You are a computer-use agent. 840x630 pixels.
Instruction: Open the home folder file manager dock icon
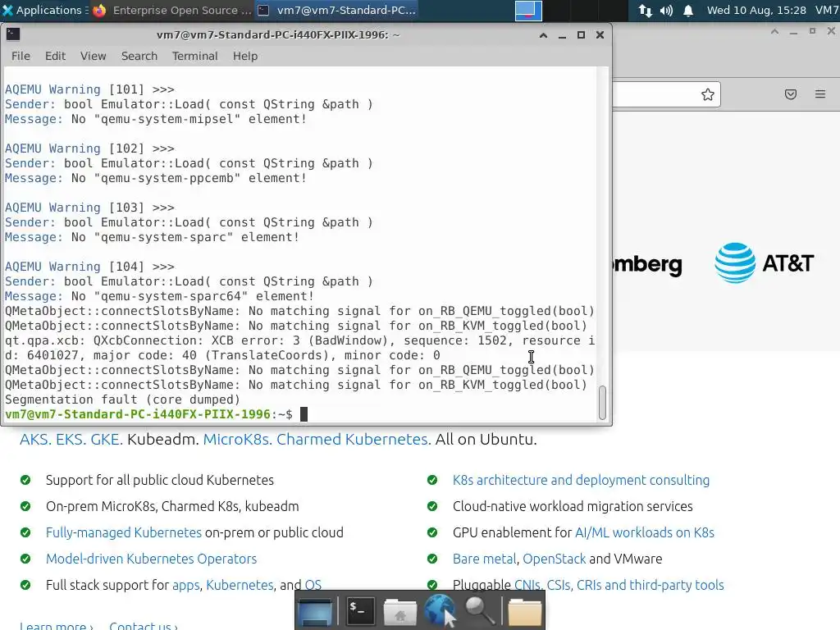coord(400,612)
